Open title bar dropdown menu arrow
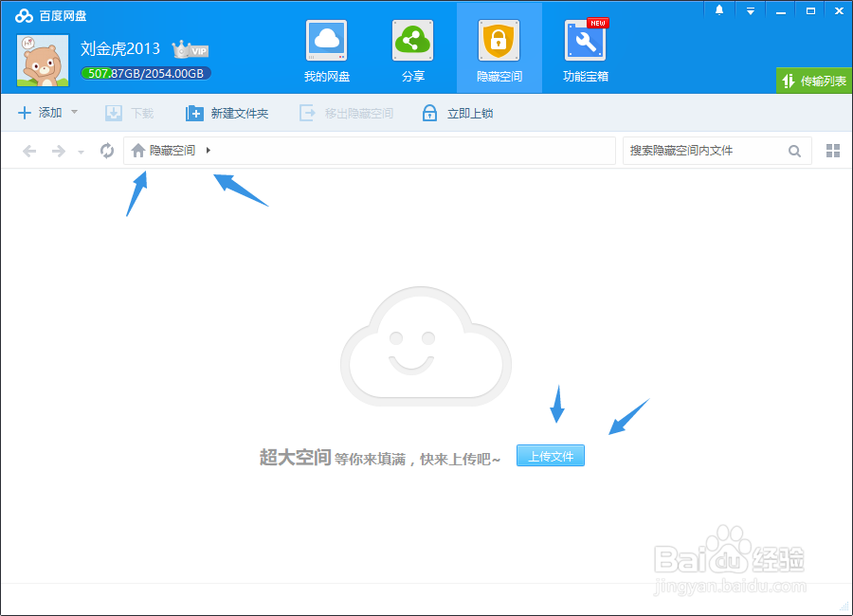 point(751,10)
